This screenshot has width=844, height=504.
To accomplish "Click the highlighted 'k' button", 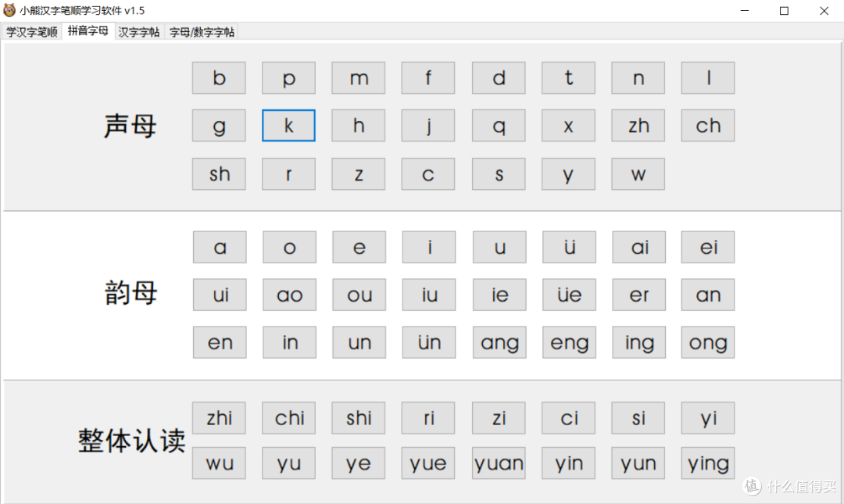I will (288, 126).
